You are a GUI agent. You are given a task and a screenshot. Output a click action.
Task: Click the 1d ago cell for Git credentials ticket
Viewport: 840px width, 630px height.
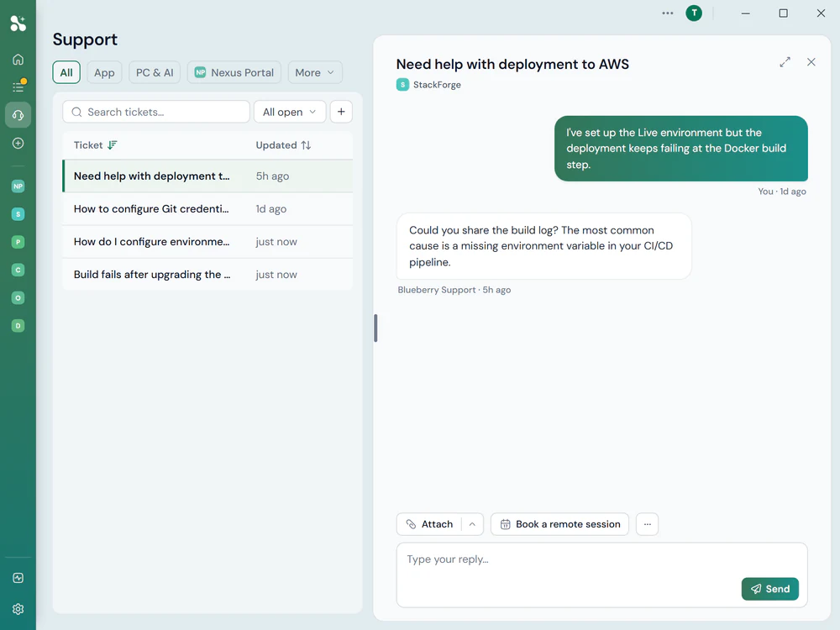tap(271, 209)
